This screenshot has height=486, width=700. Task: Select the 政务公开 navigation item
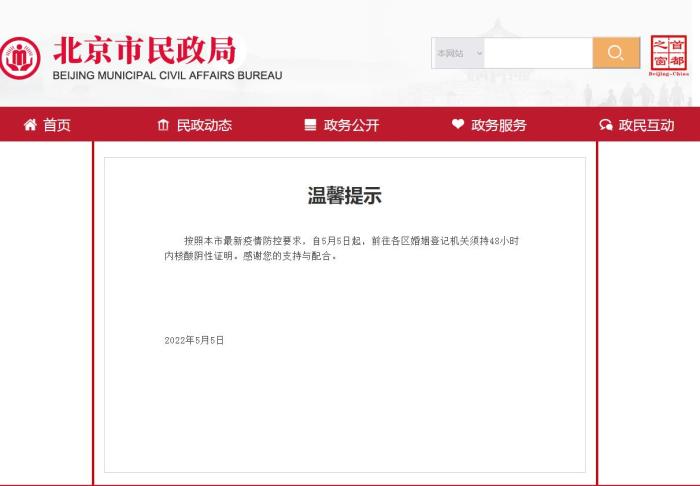click(x=351, y=125)
